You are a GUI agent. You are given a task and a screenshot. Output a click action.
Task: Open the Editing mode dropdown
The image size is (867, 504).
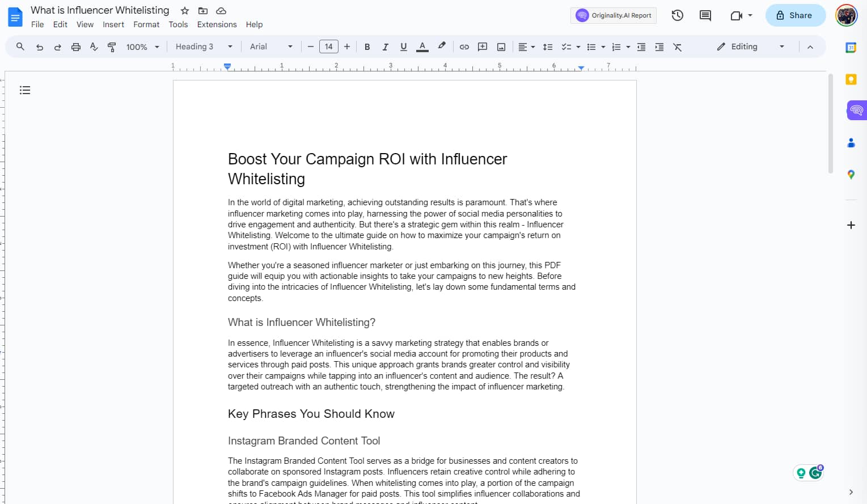[750, 46]
